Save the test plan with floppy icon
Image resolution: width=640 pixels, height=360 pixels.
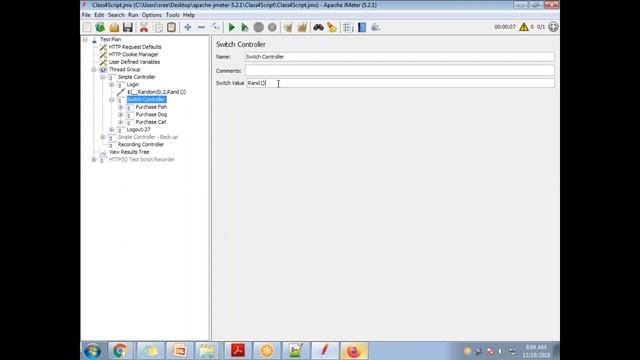(x=128, y=27)
